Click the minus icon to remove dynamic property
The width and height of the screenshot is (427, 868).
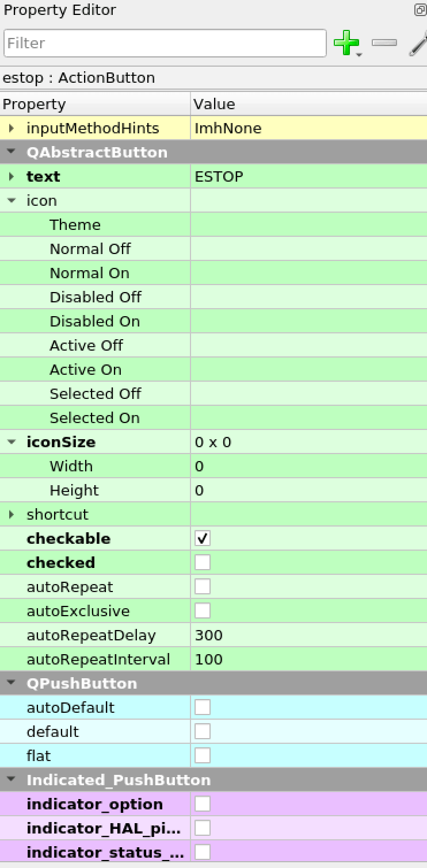[384, 43]
